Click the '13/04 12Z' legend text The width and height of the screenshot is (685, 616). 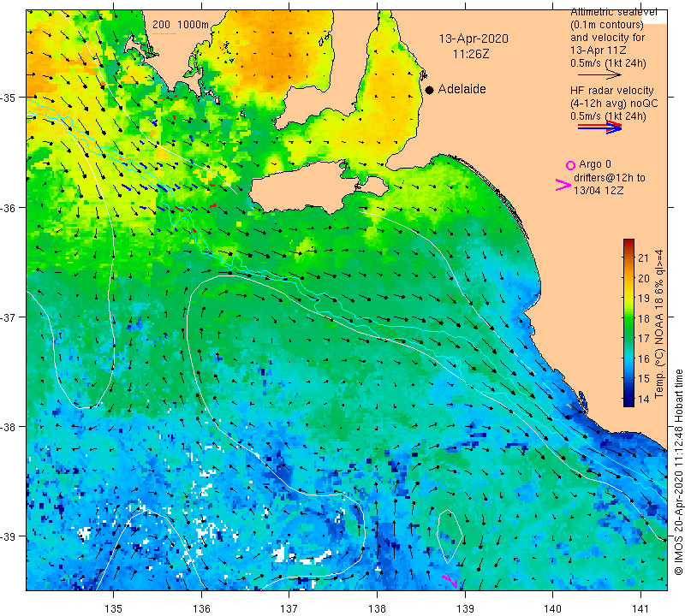click(x=598, y=190)
